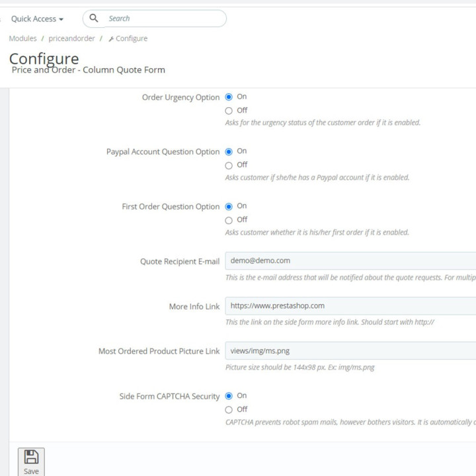Viewport: 476px width, 476px height.
Task: Click the Quote Recipient E-mail field
Action: point(350,260)
